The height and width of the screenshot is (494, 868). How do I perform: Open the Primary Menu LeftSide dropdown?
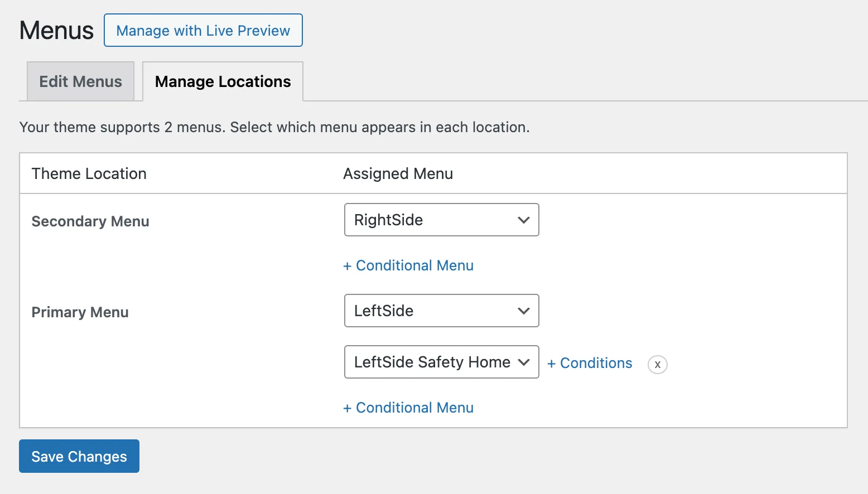(x=442, y=311)
